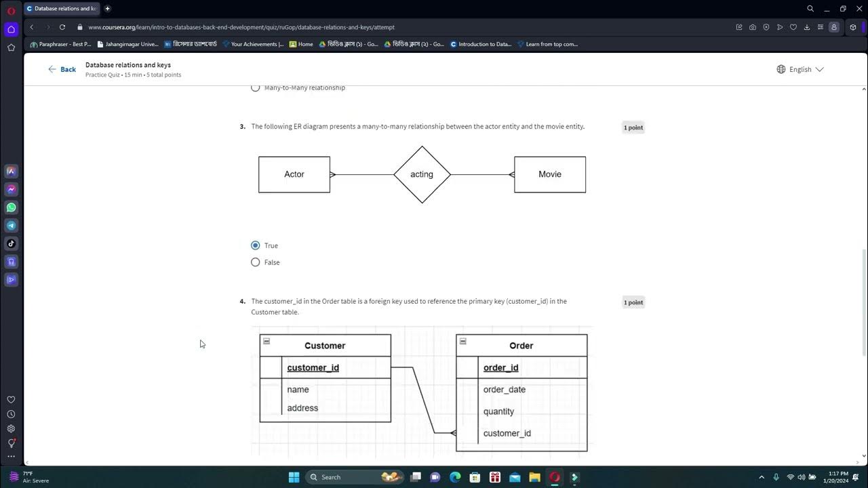Image resolution: width=868 pixels, height=488 pixels.
Task: Click the snapshot camera icon in address bar
Action: point(753,27)
